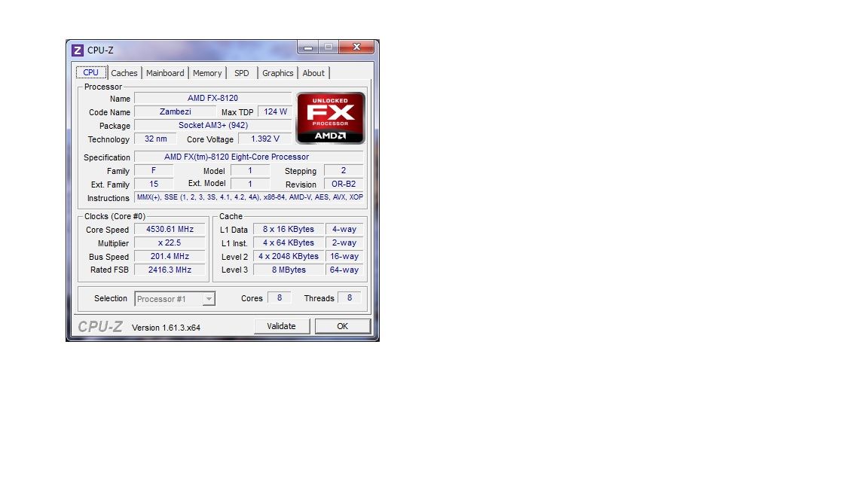Open the SPD tab
Screen dimensions: 868x488
241,73
